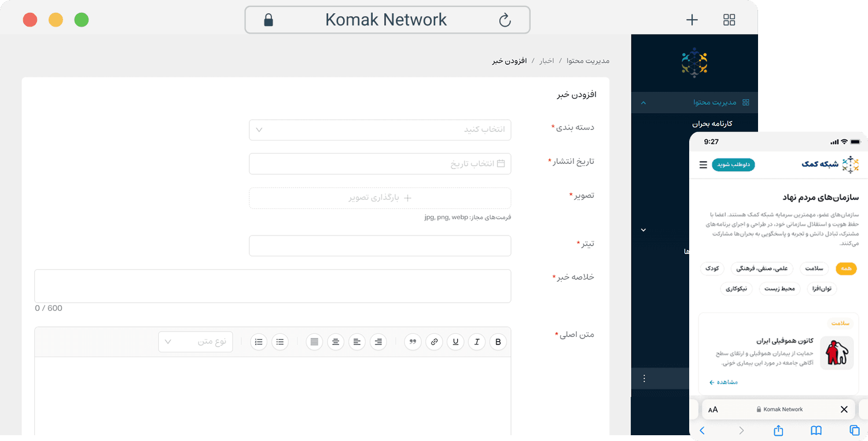Toggle bold formatting in editor toolbar
Viewport: 868px width, 441px height.
point(498,342)
